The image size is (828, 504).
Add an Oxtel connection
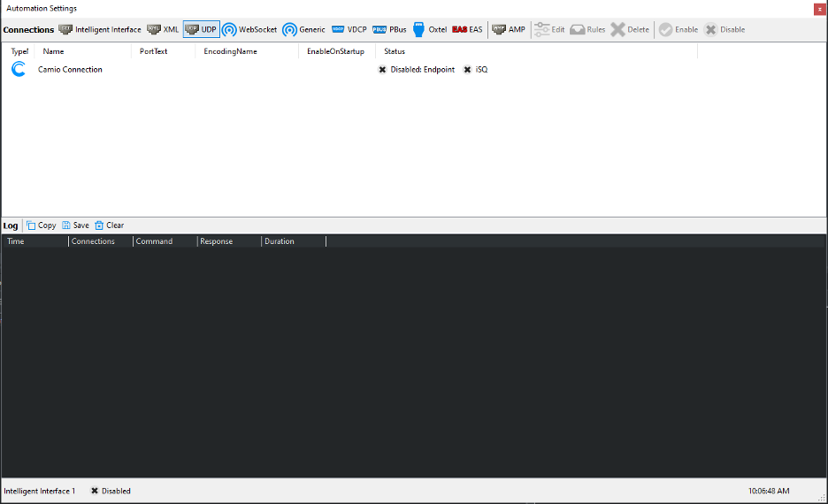point(430,29)
